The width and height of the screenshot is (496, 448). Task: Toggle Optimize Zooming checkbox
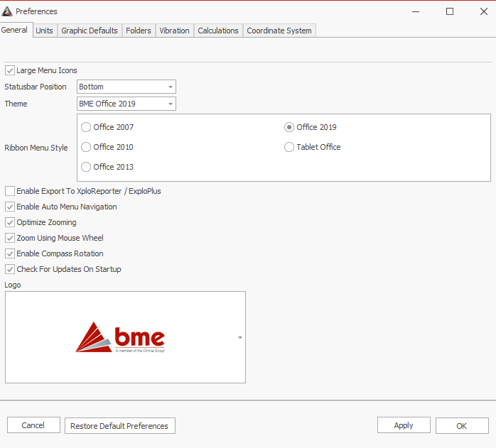point(10,222)
